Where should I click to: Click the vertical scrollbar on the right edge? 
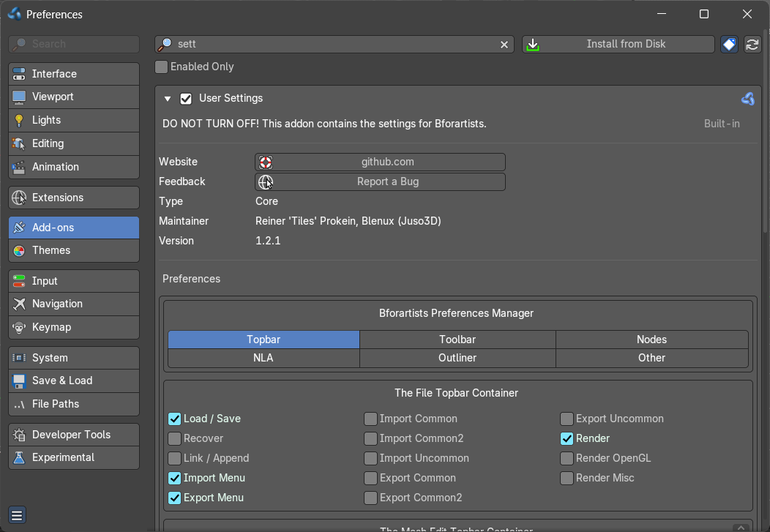point(766,132)
